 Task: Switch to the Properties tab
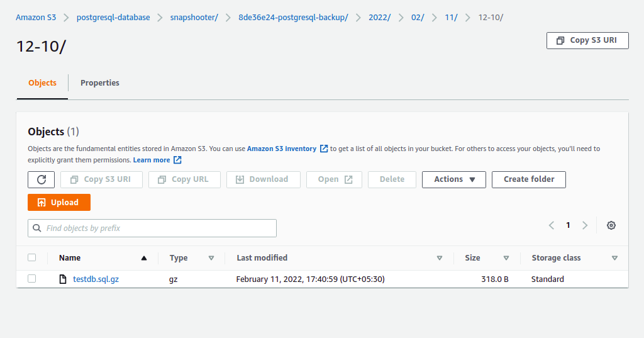[x=100, y=83]
